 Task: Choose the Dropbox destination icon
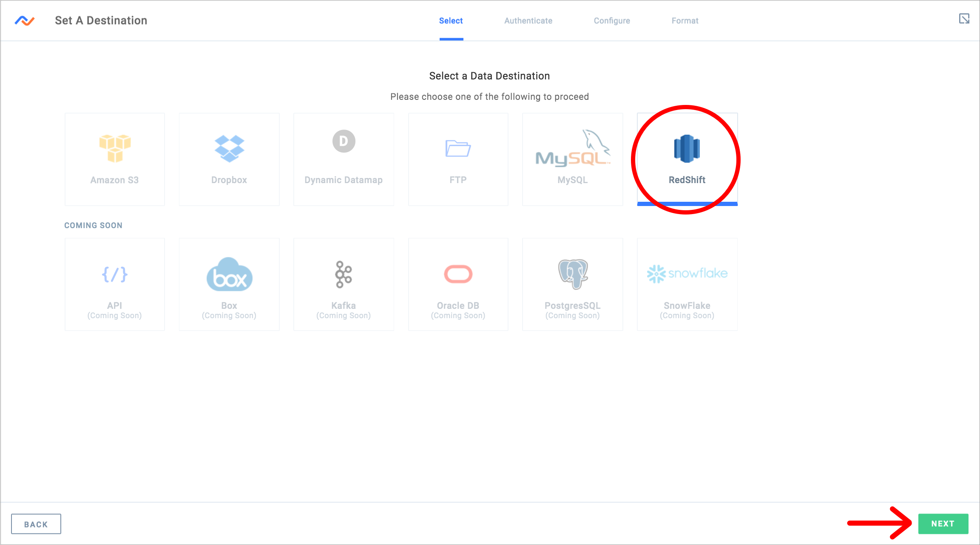coord(229,149)
